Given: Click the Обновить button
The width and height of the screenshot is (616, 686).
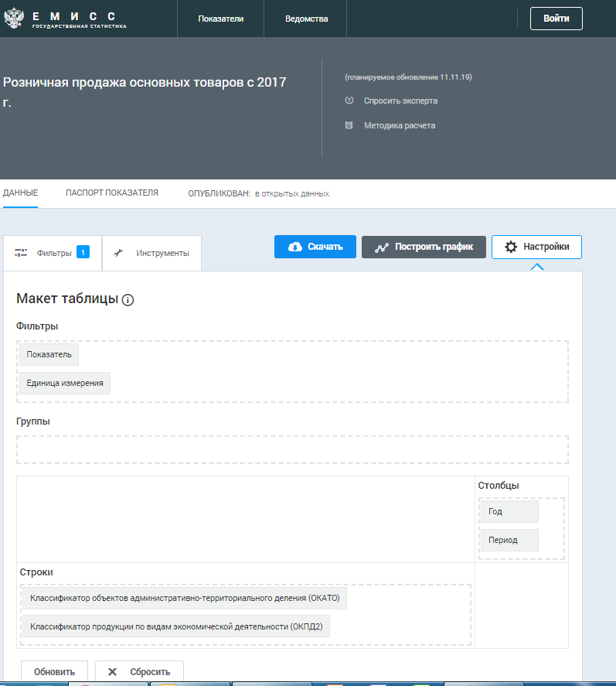Looking at the screenshot, I should coord(54,672).
